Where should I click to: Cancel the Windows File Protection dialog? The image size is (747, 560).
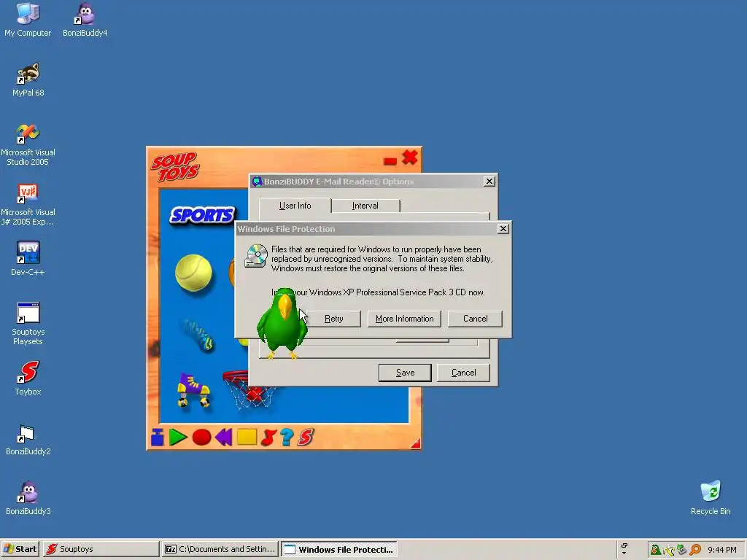coord(475,319)
